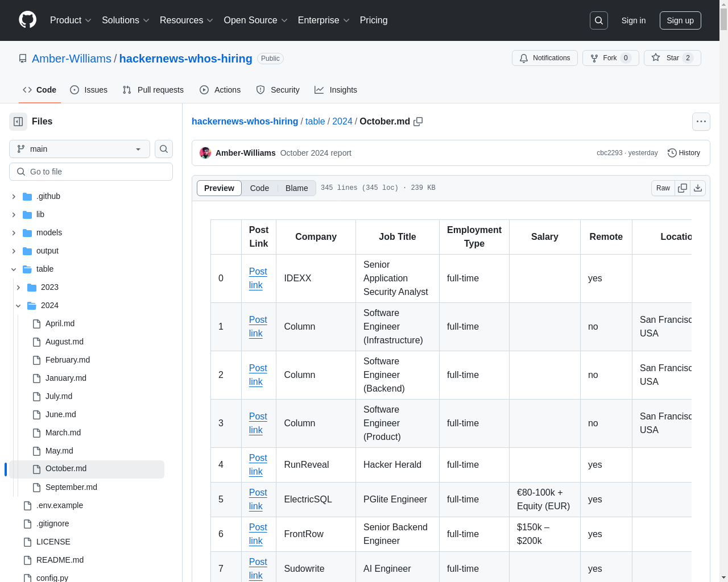Expand the 2023 folder
The image size is (728, 582).
click(x=18, y=287)
